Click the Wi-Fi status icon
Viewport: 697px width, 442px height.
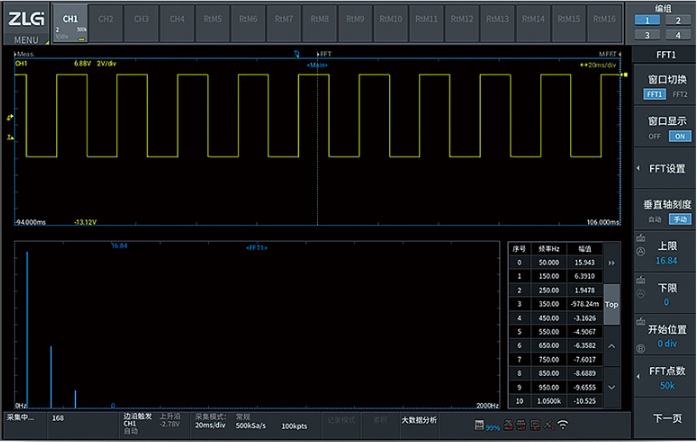tap(563, 425)
